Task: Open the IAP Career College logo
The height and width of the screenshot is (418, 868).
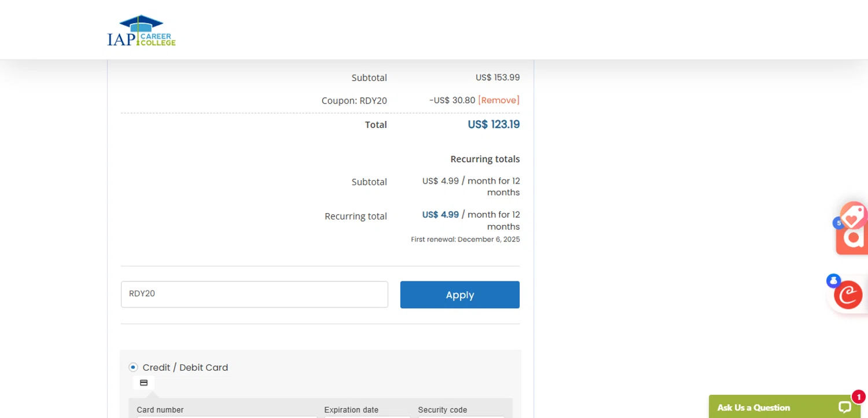Action: point(141,31)
